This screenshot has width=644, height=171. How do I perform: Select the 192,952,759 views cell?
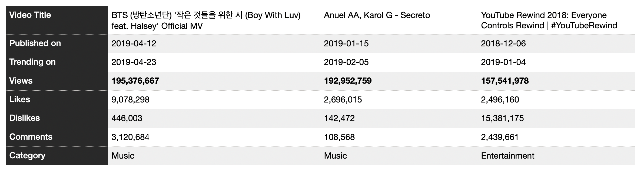(348, 81)
